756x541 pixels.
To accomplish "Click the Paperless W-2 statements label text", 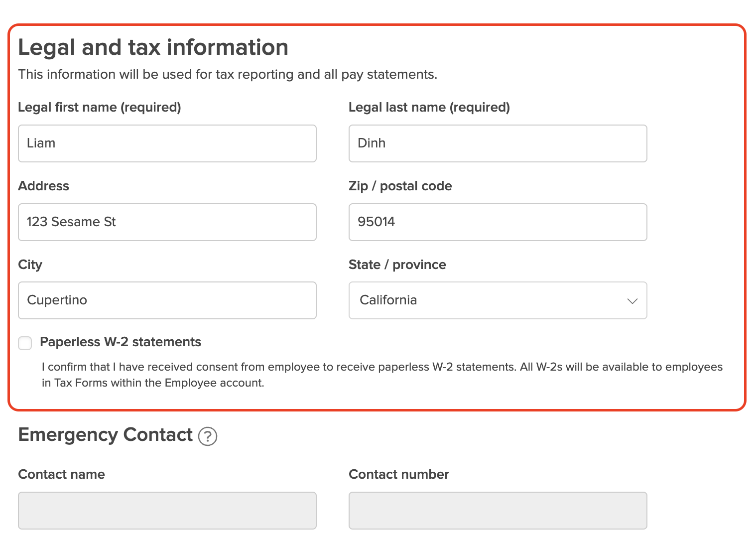I will [121, 342].
